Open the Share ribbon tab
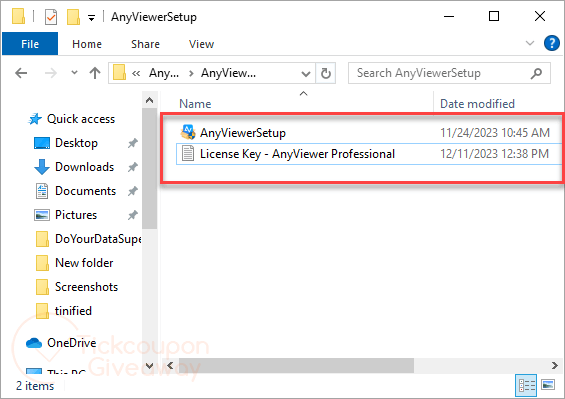This screenshot has height=399, width=565. coord(145,44)
